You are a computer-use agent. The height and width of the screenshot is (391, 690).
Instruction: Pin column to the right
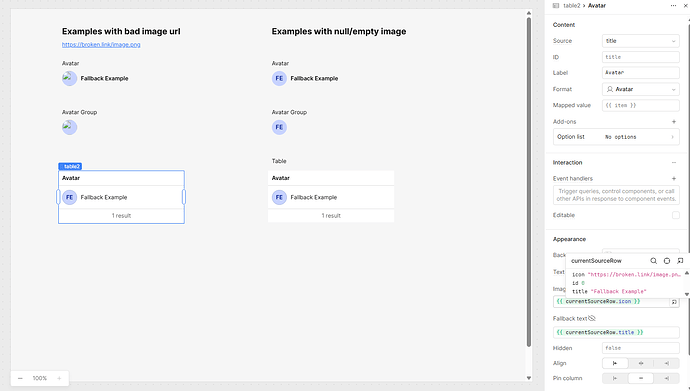click(x=666, y=378)
